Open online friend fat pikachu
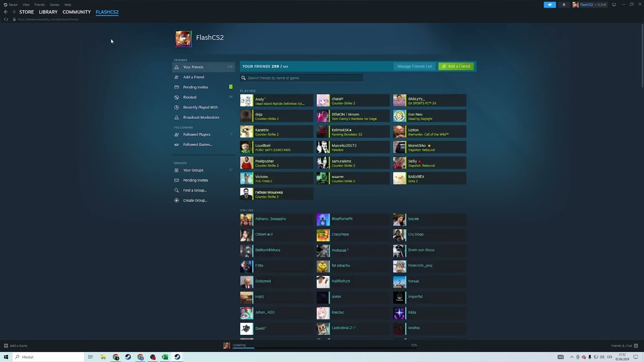644x362 pixels. tap(353, 266)
